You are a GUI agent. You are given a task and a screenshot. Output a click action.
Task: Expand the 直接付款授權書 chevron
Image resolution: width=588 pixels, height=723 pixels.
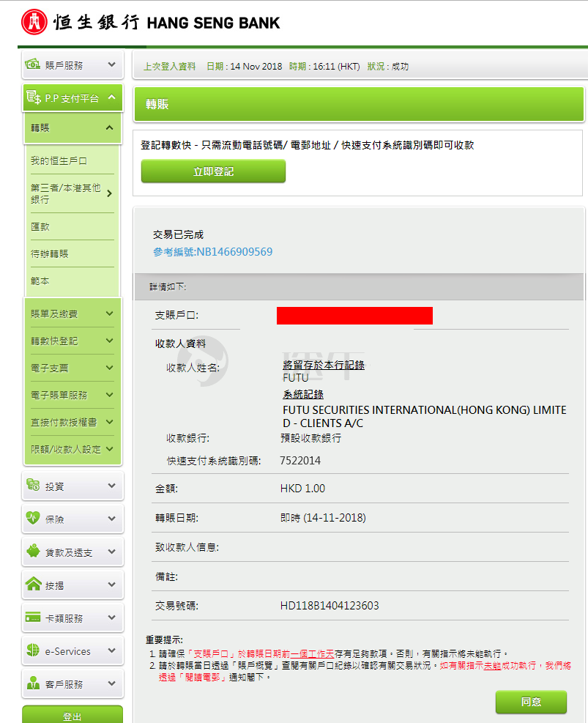(x=110, y=422)
